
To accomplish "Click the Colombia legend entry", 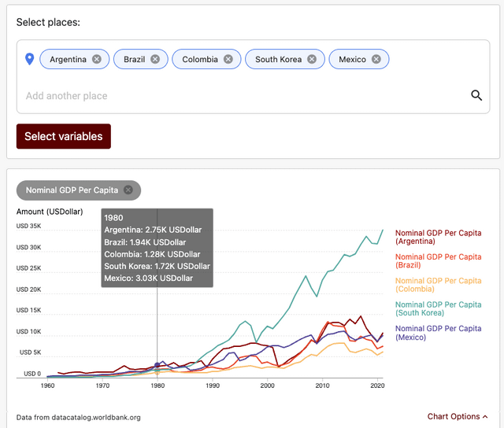I will point(438,285).
